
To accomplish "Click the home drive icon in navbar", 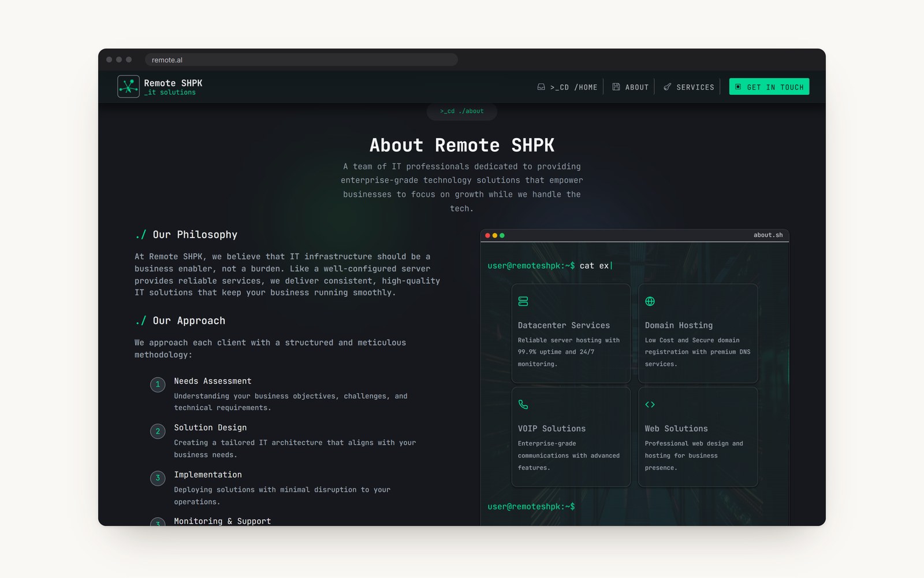I will pos(541,87).
